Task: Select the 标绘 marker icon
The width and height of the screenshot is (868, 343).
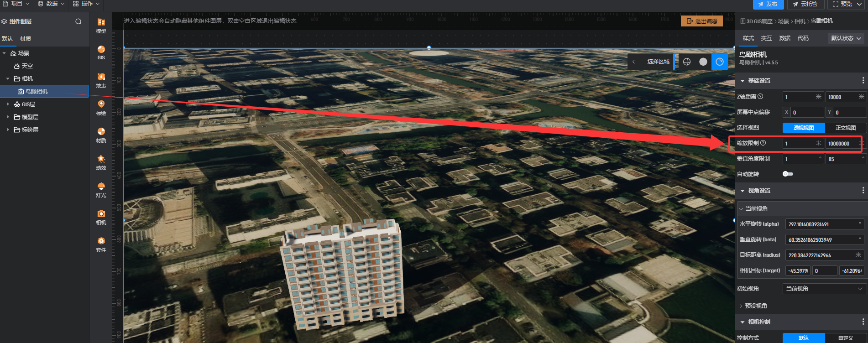Action: pyautogui.click(x=101, y=108)
